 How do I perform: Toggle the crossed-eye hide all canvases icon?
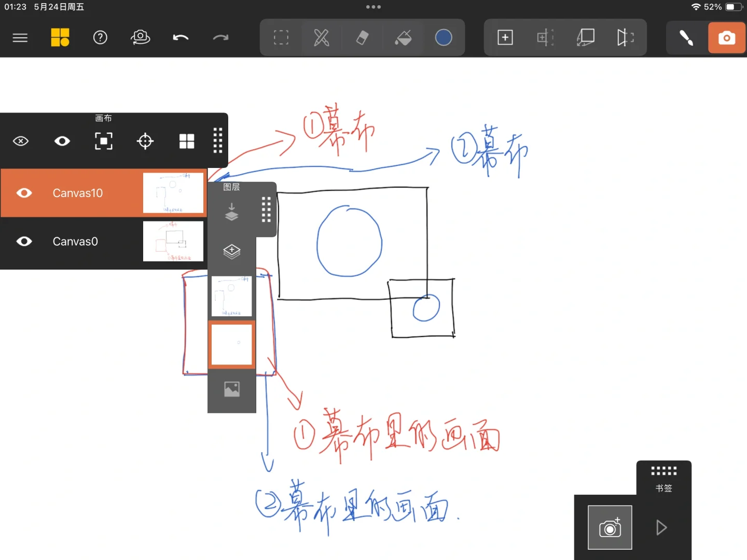(21, 141)
